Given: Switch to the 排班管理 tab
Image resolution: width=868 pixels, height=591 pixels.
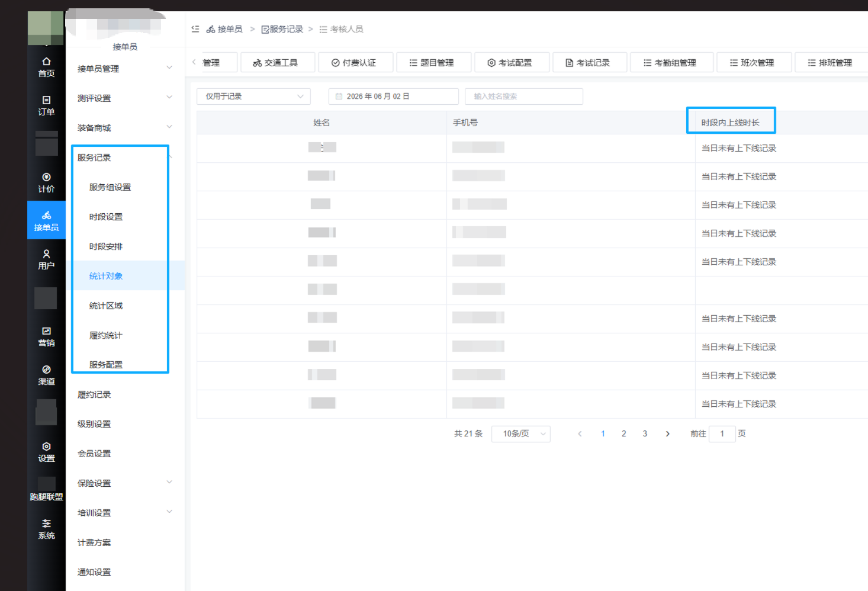Looking at the screenshot, I should (x=832, y=63).
